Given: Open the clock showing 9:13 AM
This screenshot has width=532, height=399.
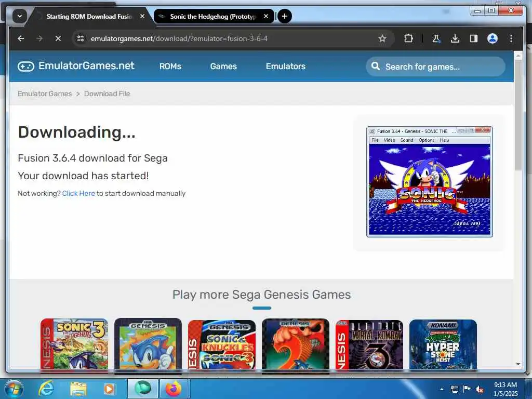Looking at the screenshot, I should [x=506, y=389].
